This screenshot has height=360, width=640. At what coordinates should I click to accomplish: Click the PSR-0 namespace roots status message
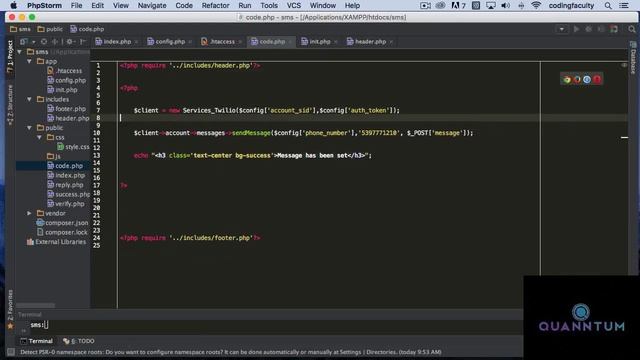pyautogui.click(x=231, y=352)
